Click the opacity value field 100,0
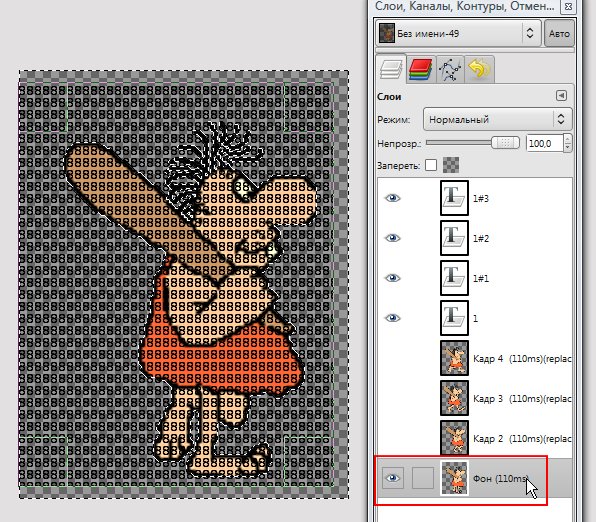Screen dimensions: 596x522 (x=544, y=144)
